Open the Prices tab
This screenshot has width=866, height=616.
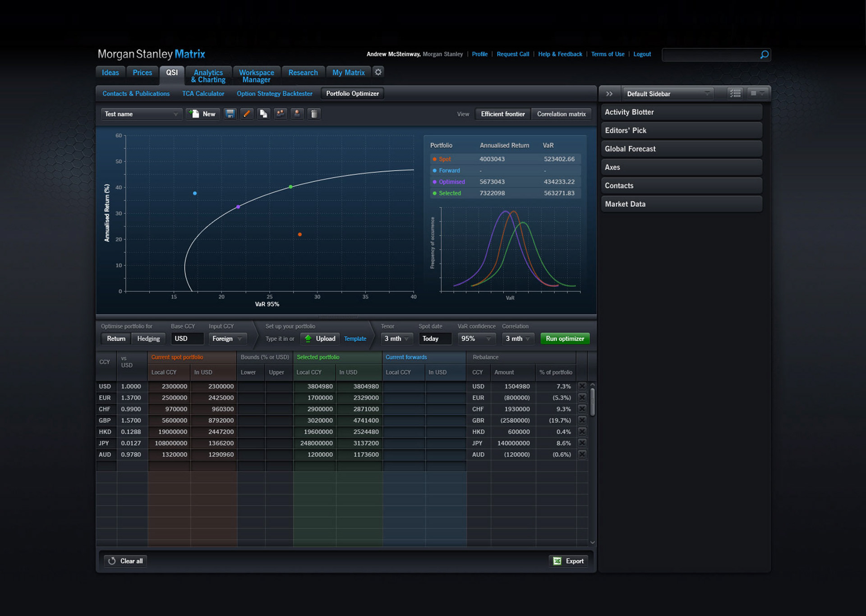click(143, 73)
